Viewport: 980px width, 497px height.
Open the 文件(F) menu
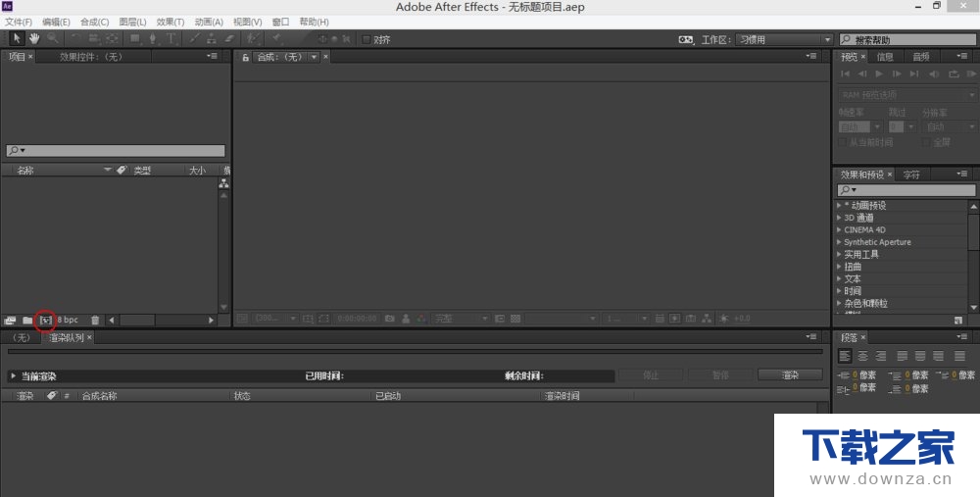coord(18,22)
